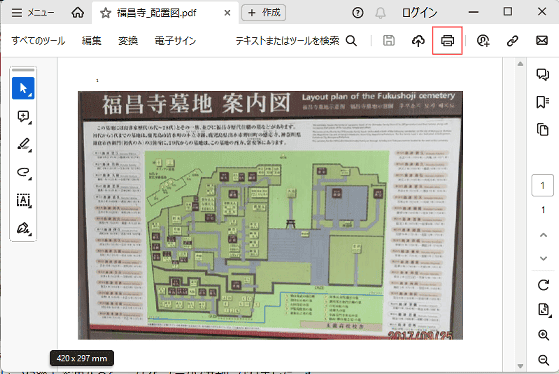Open the すべてのツール menu
The image size is (559, 374).
[38, 41]
